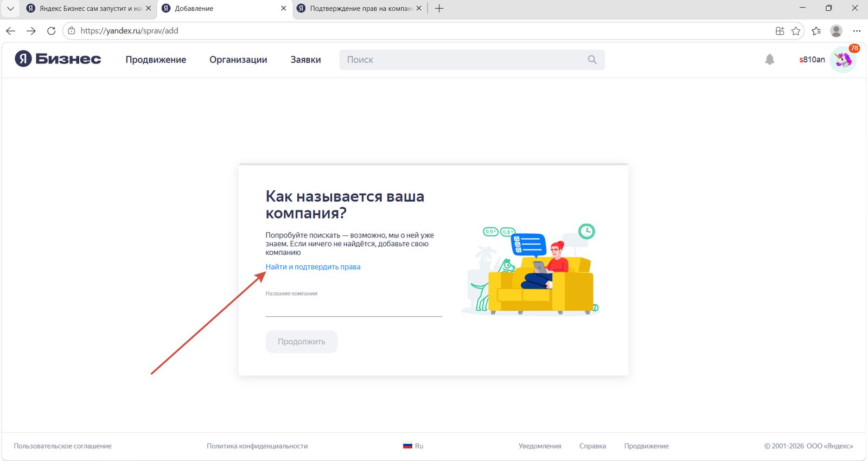Open a new browser tab
This screenshot has height=461, width=868.
pyautogui.click(x=439, y=9)
